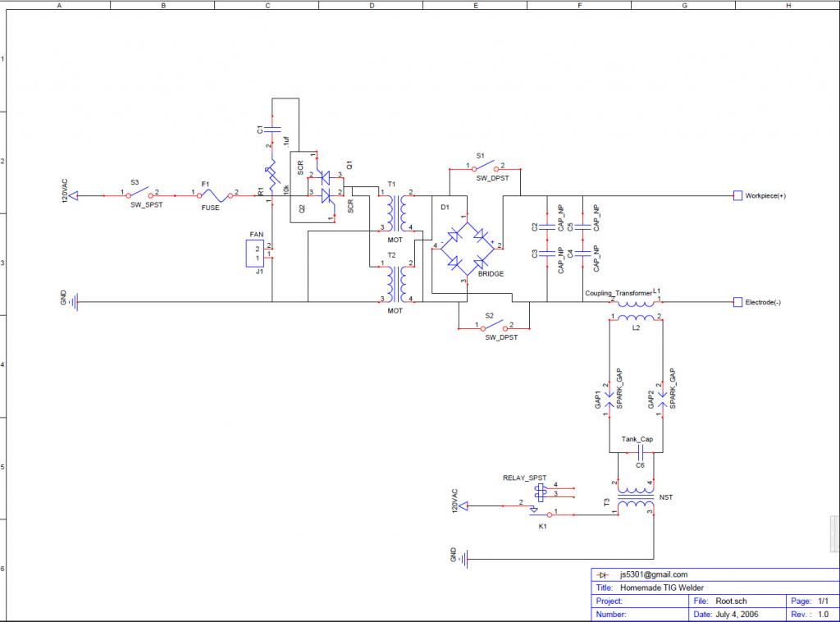The width and height of the screenshot is (840, 622).
Task: Click the C5 CAP_NP capacitor symbol
Action: 583,227
